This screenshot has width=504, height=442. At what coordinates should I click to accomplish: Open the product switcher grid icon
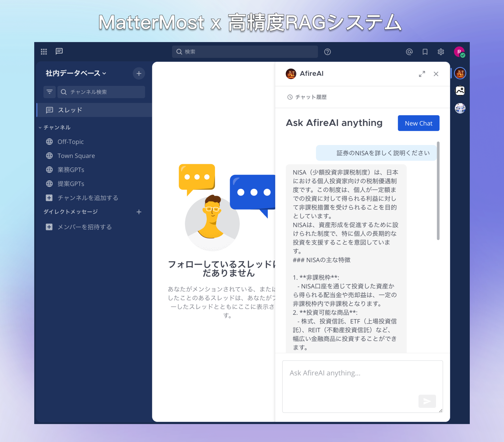44,52
